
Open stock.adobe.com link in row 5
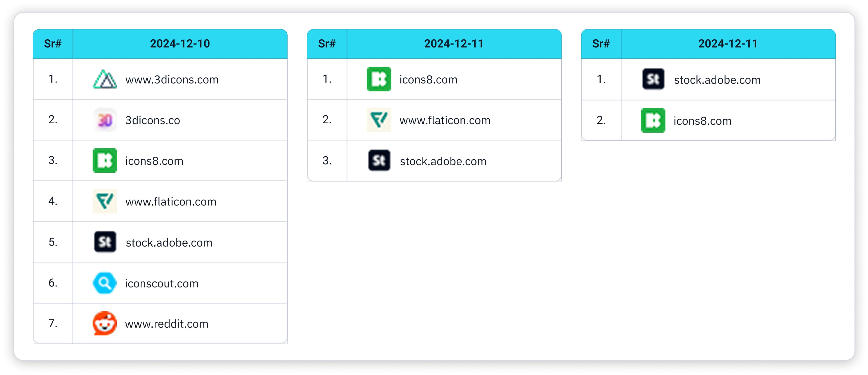coord(169,243)
